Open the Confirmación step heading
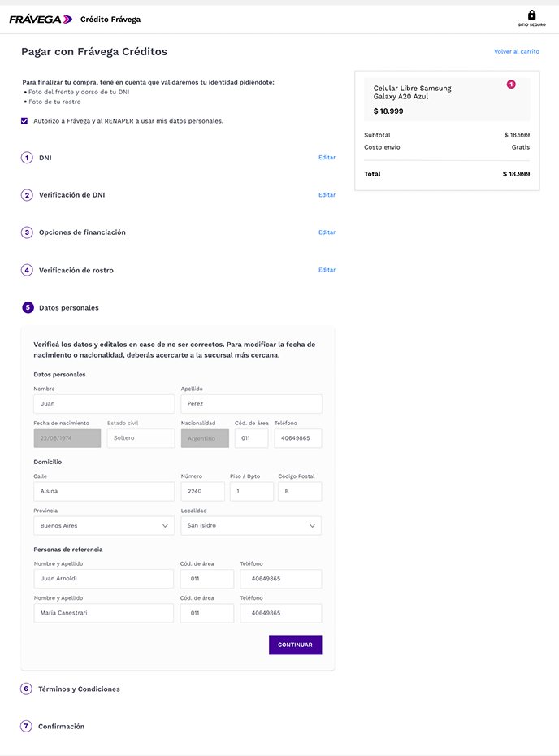 pyautogui.click(x=61, y=726)
